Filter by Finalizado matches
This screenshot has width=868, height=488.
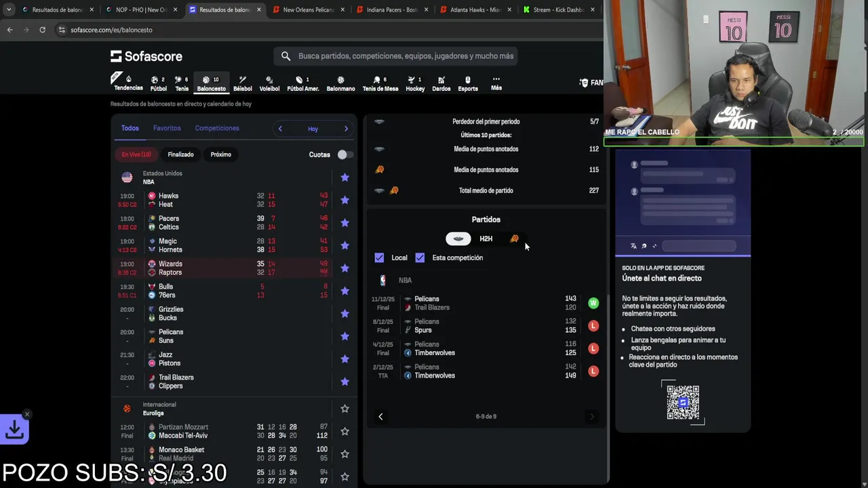point(180,155)
